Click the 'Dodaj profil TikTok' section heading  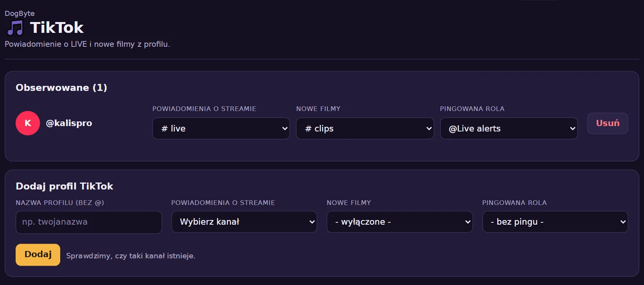pos(64,186)
